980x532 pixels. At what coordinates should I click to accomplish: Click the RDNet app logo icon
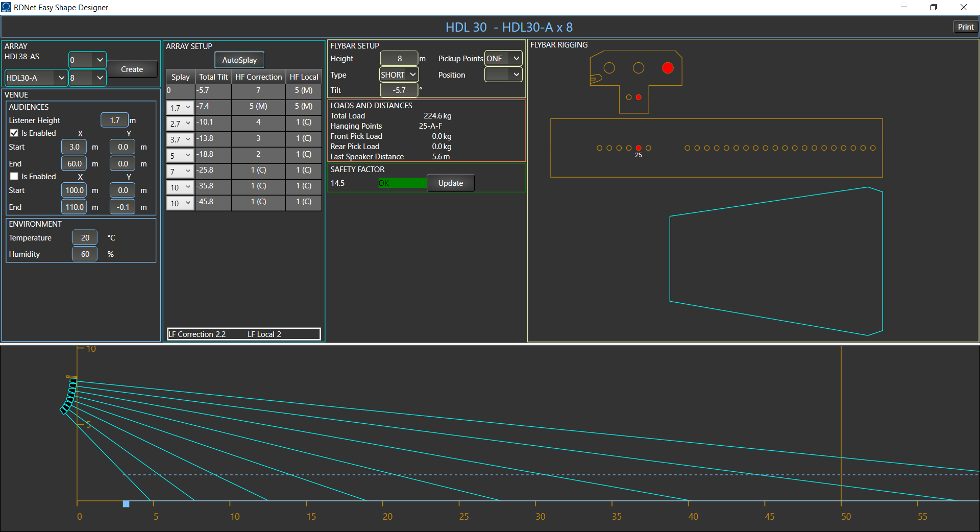pyautogui.click(x=6, y=7)
